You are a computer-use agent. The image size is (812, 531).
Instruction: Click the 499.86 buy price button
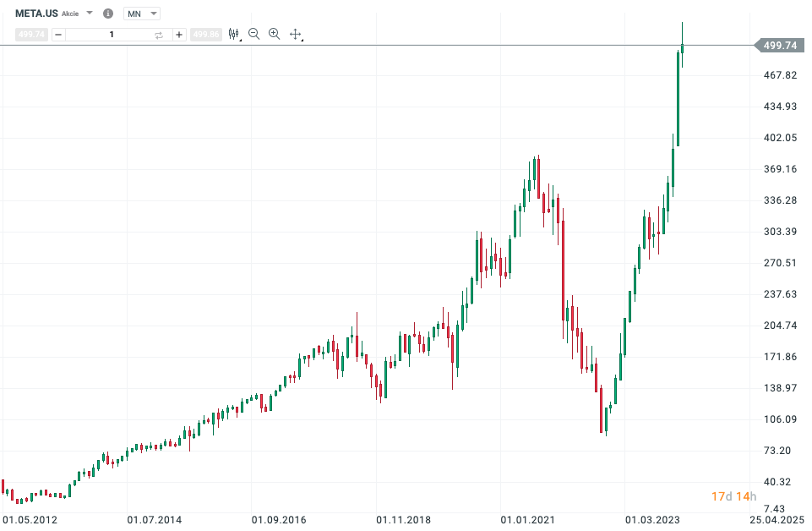[206, 35]
